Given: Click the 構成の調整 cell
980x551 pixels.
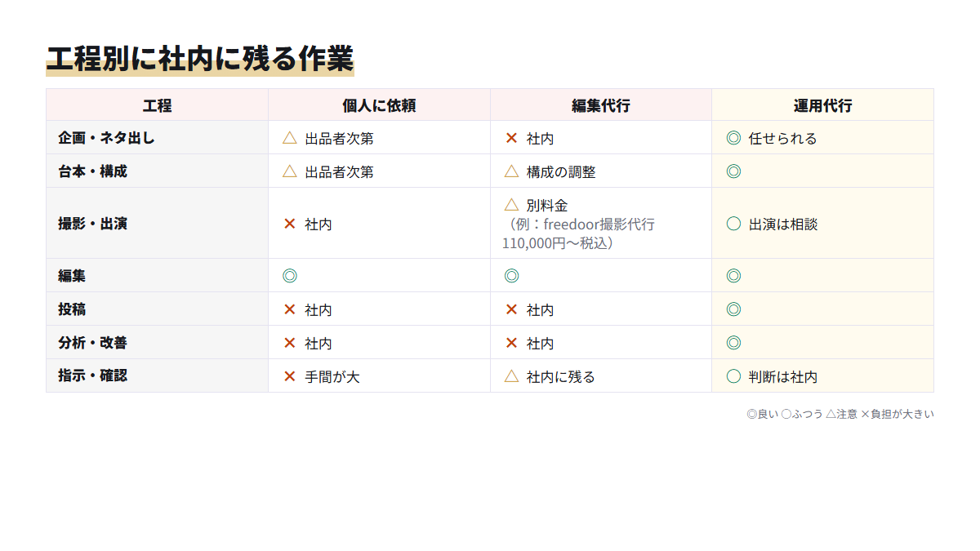Looking at the screenshot, I should pyautogui.click(x=601, y=171).
